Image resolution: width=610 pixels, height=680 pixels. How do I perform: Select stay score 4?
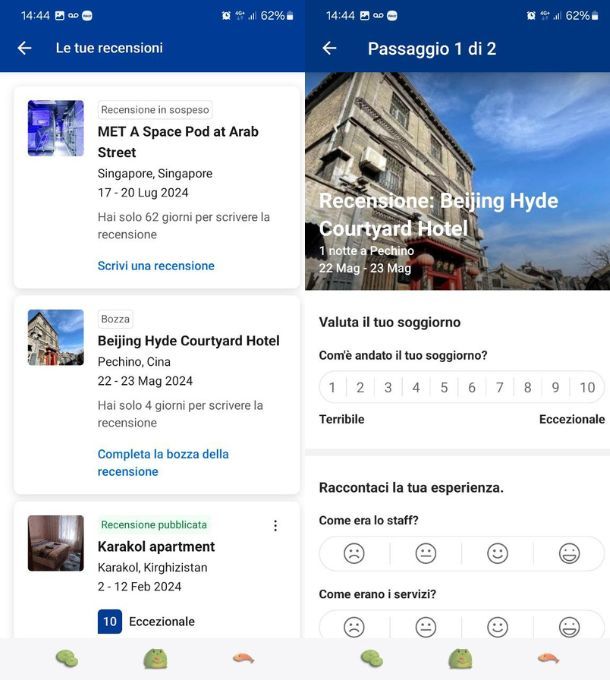(416, 387)
